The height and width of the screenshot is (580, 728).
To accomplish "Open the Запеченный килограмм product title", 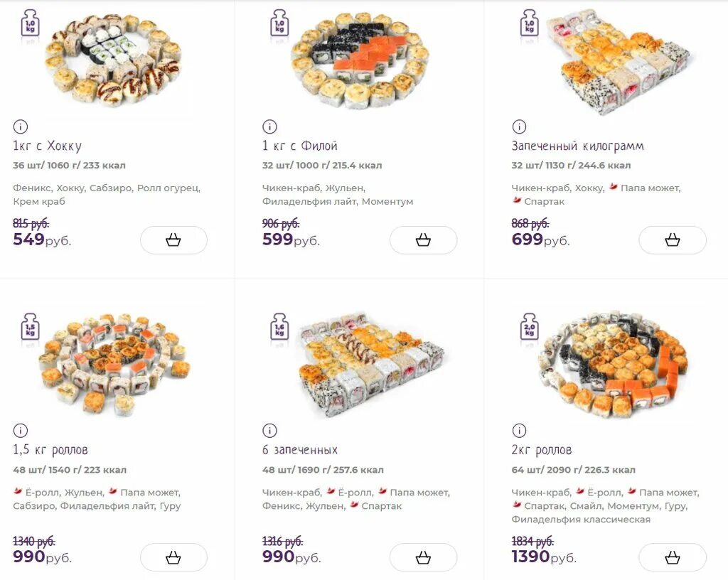I will [577, 146].
